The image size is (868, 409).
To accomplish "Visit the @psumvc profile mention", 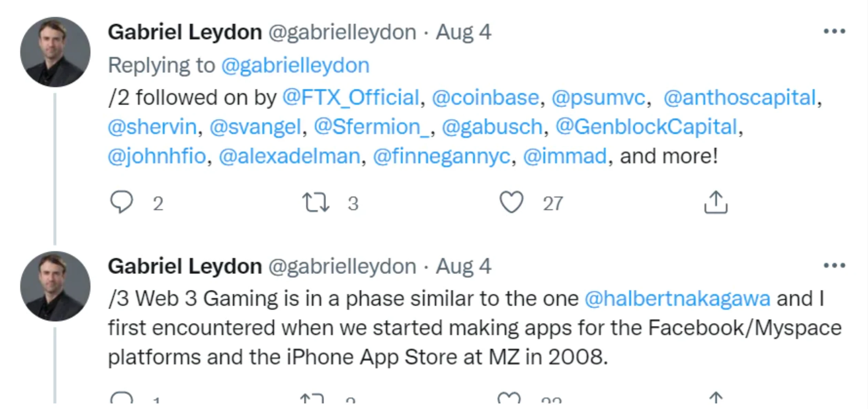I will [598, 97].
